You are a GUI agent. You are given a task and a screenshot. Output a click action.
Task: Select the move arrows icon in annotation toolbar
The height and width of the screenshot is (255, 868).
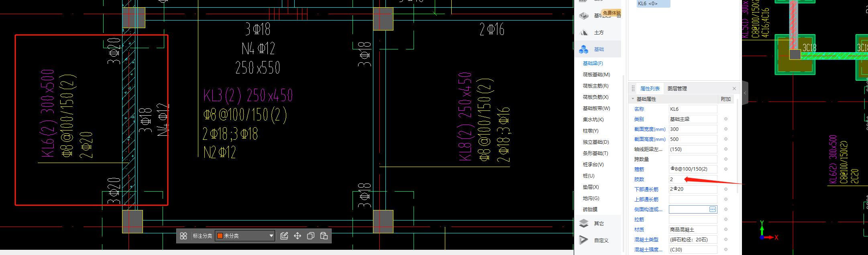297,236
